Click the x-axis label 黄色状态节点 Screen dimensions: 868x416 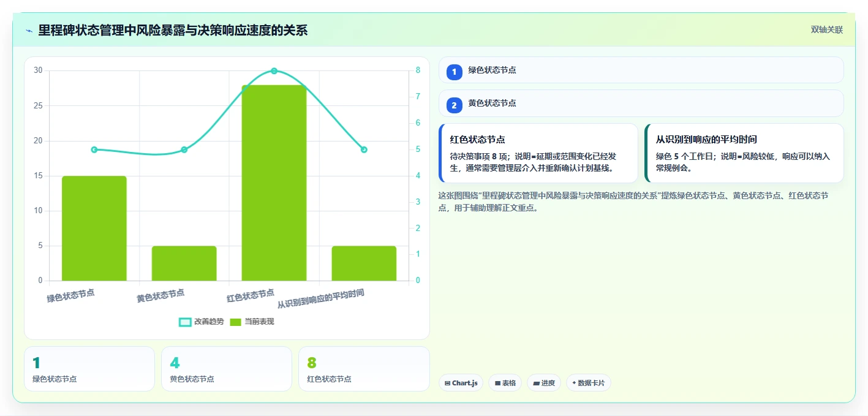click(160, 296)
